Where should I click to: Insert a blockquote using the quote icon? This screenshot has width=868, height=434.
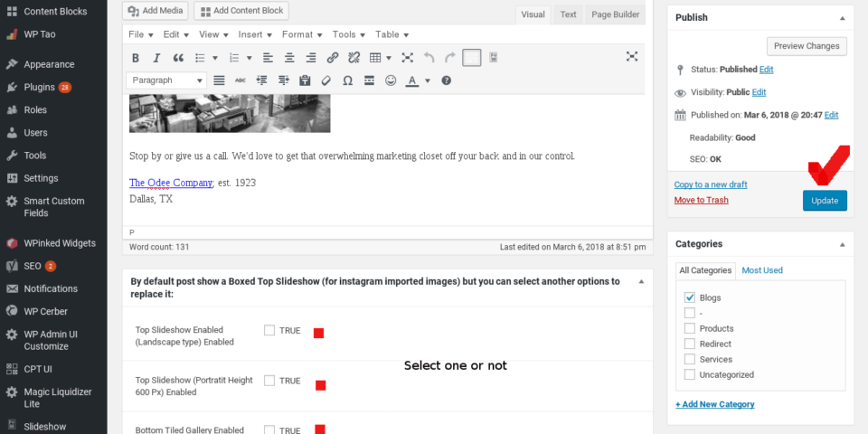coord(178,58)
